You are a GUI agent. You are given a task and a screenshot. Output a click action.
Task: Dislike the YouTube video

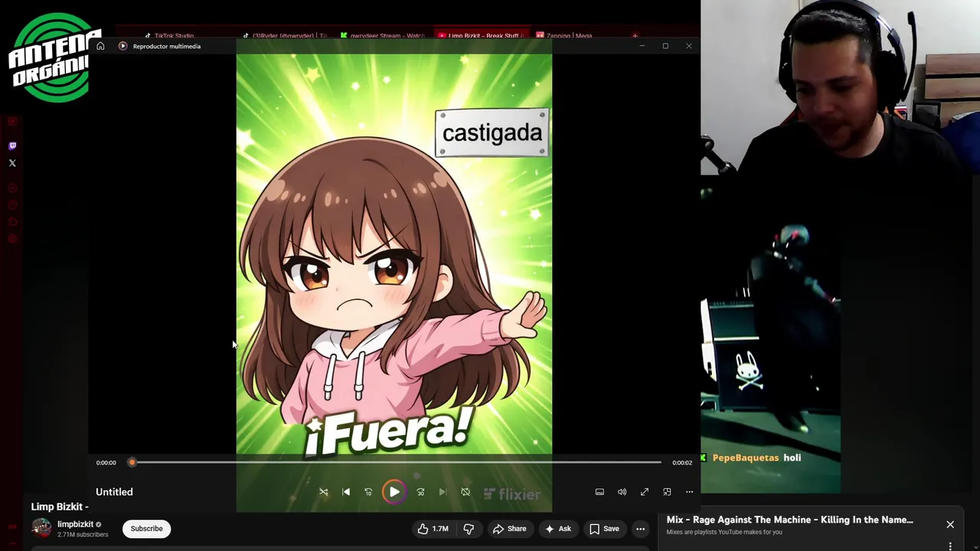click(469, 529)
